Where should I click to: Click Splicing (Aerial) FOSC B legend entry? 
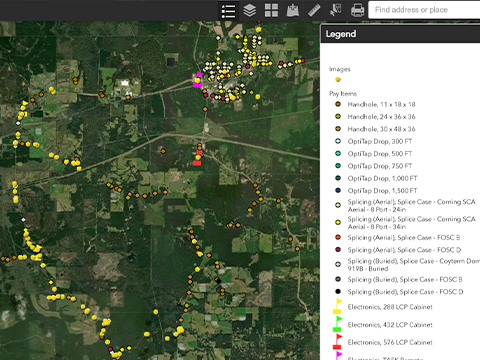pyautogui.click(x=397, y=238)
